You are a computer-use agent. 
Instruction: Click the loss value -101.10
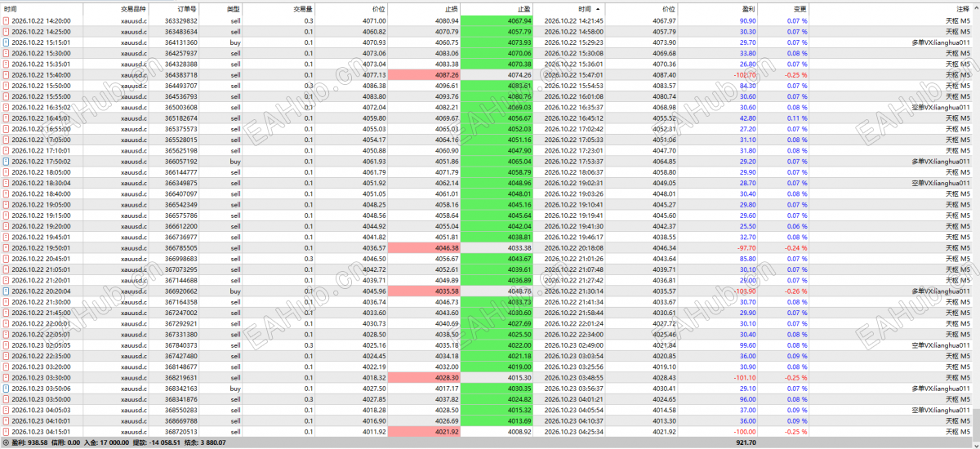click(x=744, y=377)
